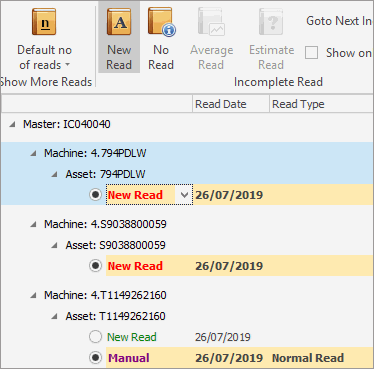Screen dimensions: 374x369
Task: Click the green New Read text under T1149262160
Action: click(x=132, y=337)
